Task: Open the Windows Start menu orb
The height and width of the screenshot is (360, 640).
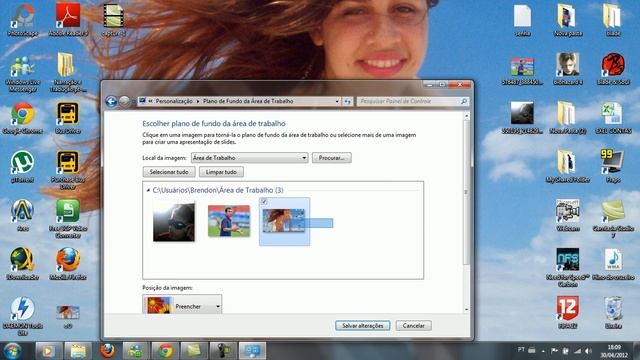Action: click(x=13, y=351)
